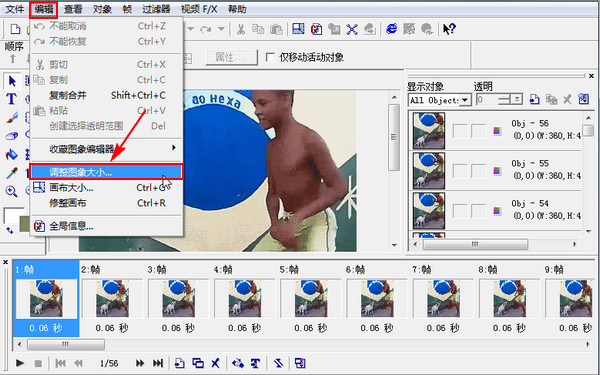Open the 对象 menu
600x375 pixels.
click(102, 9)
